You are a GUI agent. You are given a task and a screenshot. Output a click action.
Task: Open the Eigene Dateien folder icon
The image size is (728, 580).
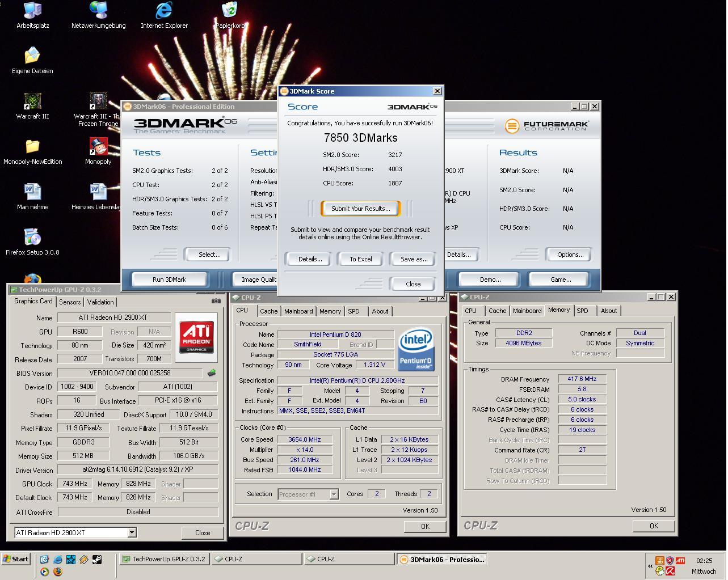coord(32,61)
